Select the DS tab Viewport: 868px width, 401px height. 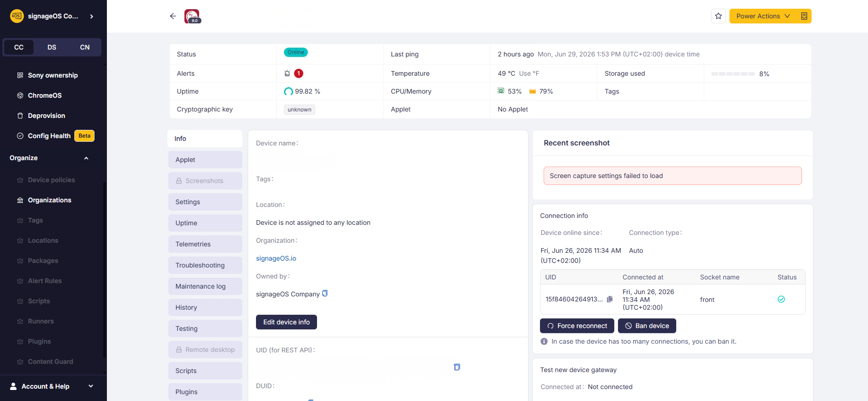pyautogui.click(x=52, y=47)
